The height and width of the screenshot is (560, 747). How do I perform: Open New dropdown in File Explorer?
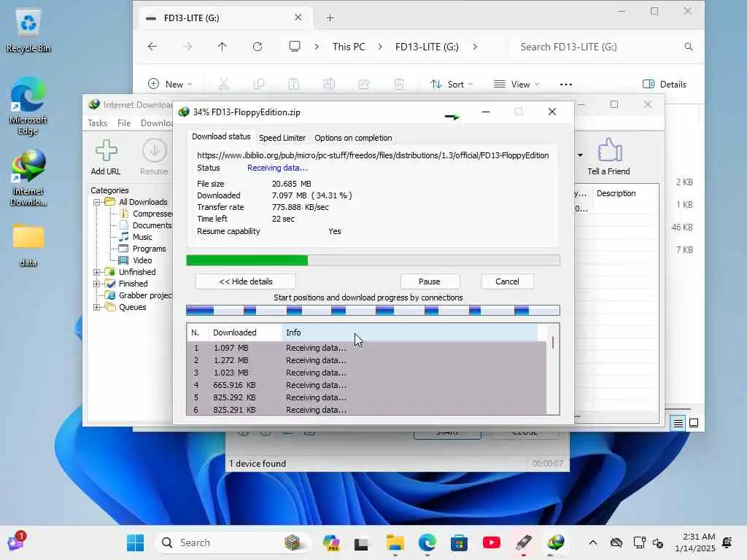170,85
